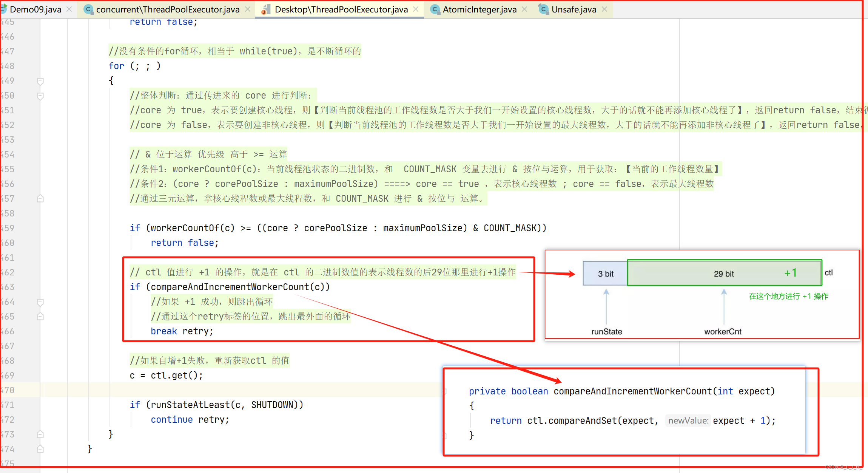Click 'runStateAtLeast(c,' on line 471
The image size is (868, 473).
198,405
